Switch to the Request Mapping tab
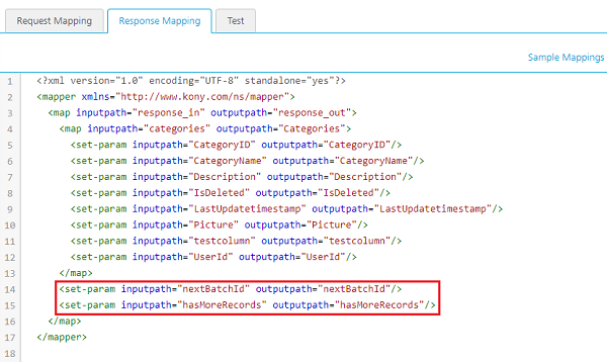This screenshot has width=607, height=362. coord(54,21)
